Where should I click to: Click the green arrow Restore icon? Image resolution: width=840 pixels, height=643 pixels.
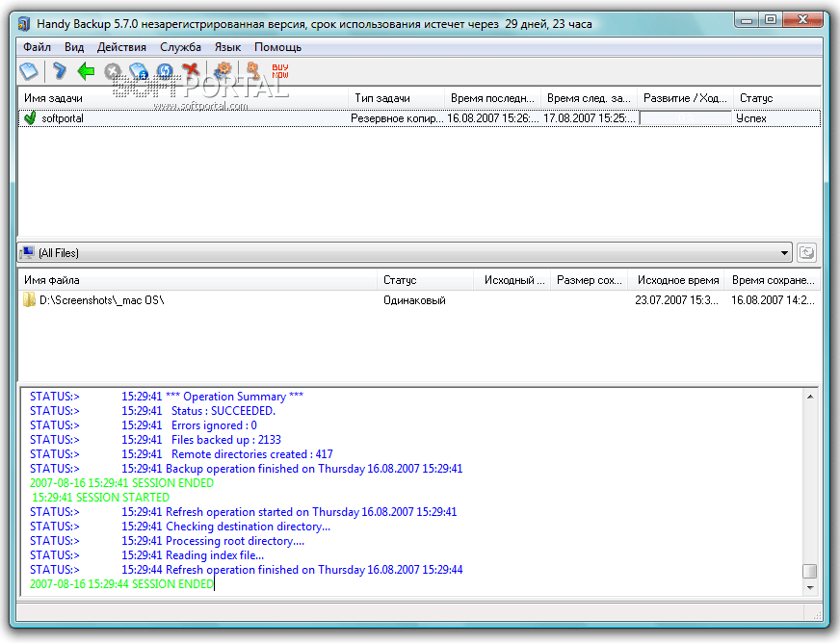[x=86, y=70]
